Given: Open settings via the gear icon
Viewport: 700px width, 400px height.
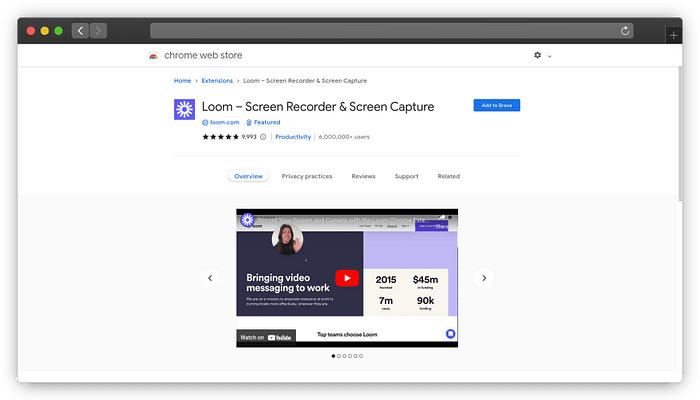Looking at the screenshot, I should coord(538,55).
